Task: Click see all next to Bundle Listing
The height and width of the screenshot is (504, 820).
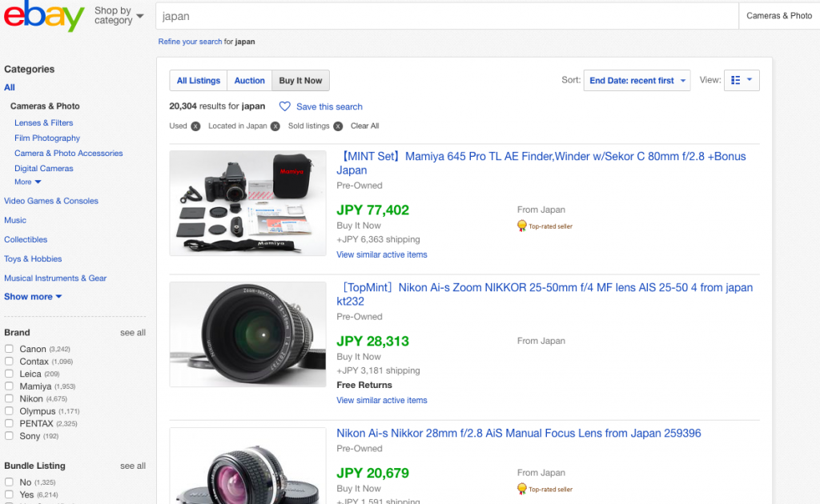Action: click(x=133, y=466)
